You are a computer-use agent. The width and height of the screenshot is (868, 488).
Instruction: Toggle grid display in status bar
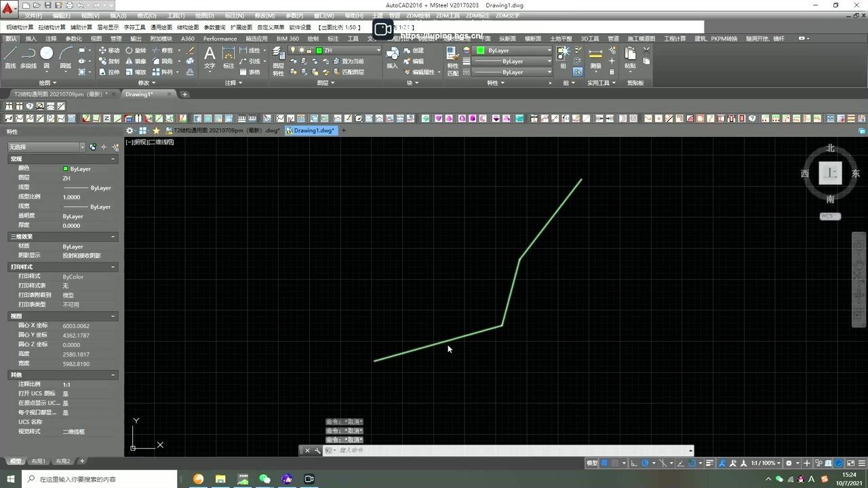click(x=604, y=463)
